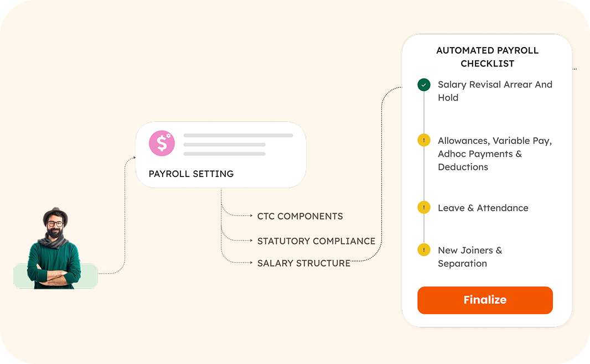The image size is (590, 364).
Task: Click the gray placeholder lines in Payroll Setting card
Action: click(x=238, y=144)
